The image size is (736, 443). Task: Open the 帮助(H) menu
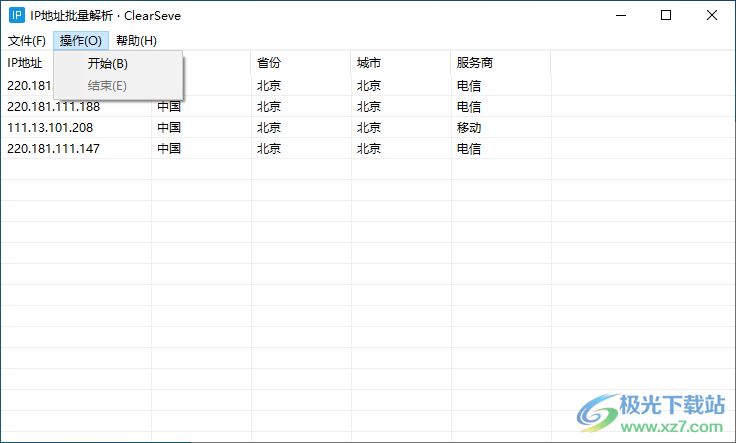(x=136, y=41)
